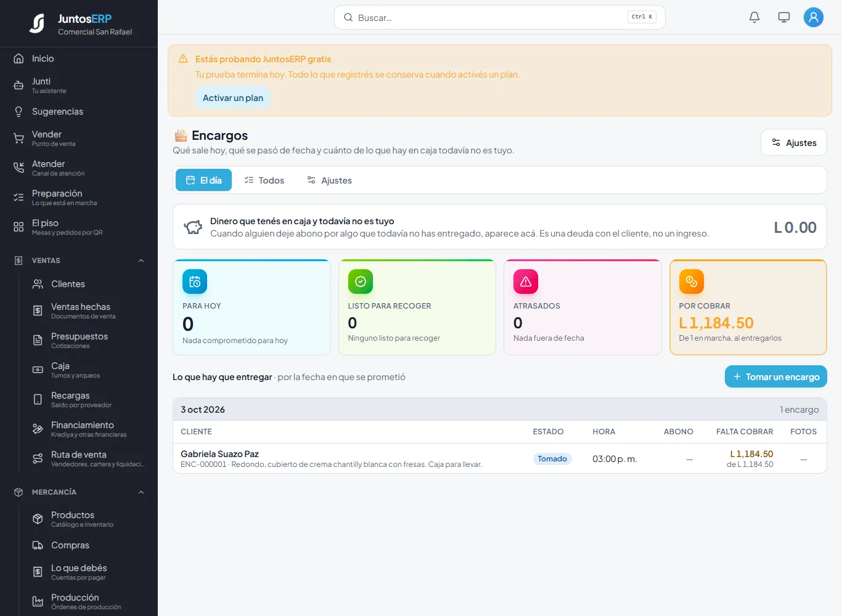Viewport: 842px width, 616px height.
Task: Click the Inicio home icon
Action: click(18, 59)
